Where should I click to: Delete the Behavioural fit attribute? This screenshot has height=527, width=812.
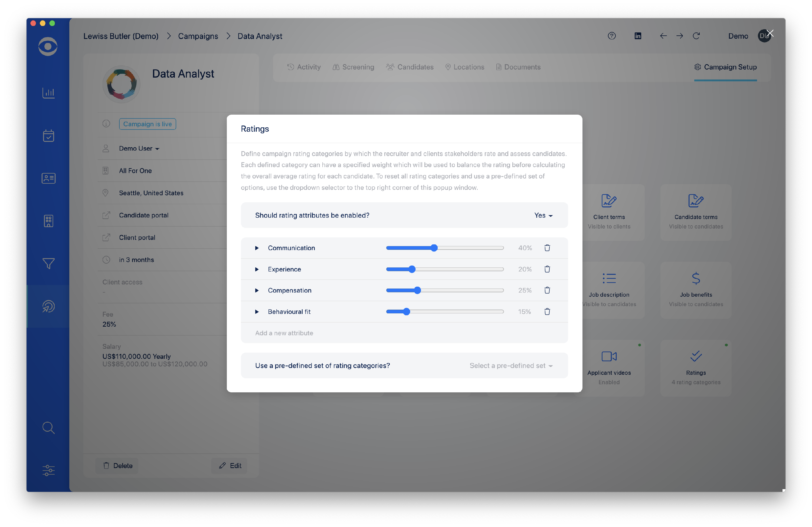[x=547, y=311]
